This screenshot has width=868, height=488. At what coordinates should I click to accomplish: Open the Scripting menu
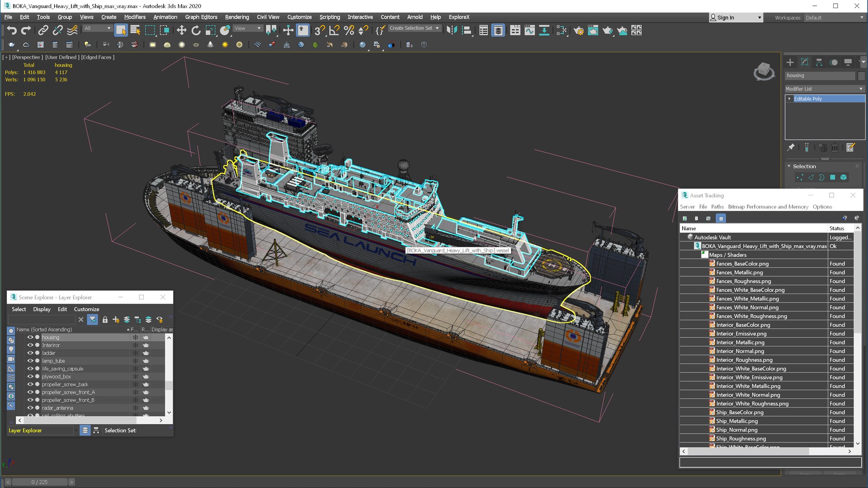[x=330, y=17]
